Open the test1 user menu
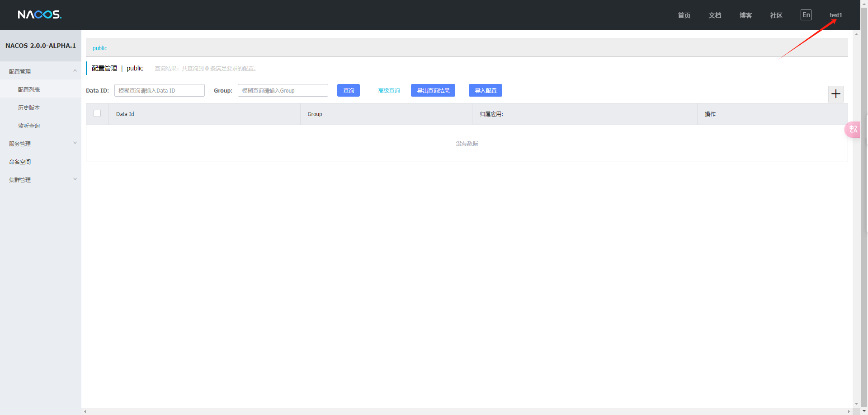868x415 pixels. 835,15
